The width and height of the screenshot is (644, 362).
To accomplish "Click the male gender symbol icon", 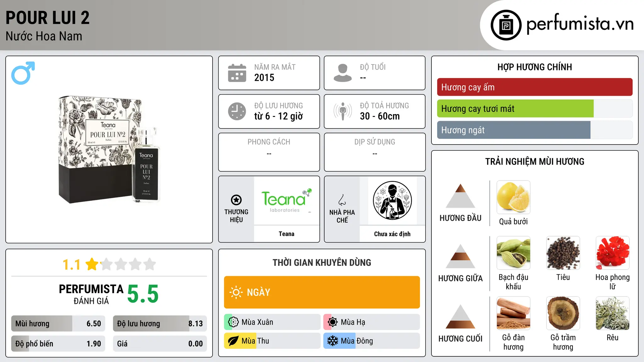I will pyautogui.click(x=23, y=73).
